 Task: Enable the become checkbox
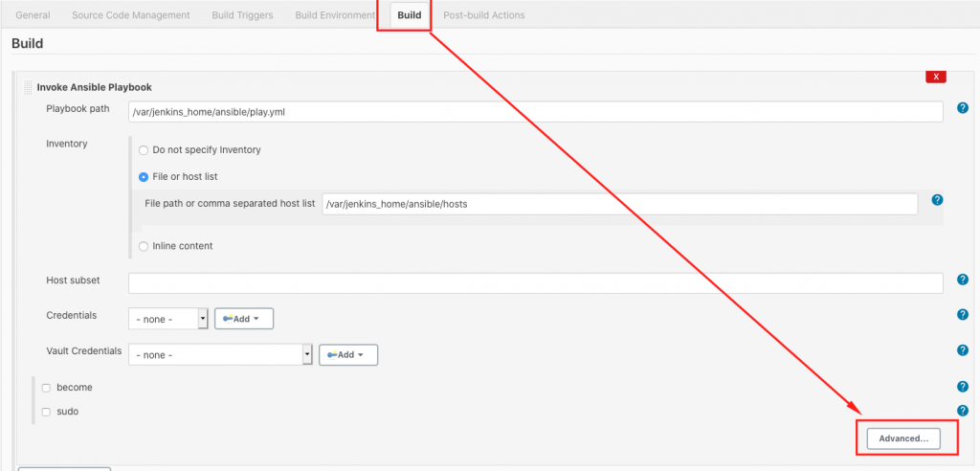coord(46,388)
